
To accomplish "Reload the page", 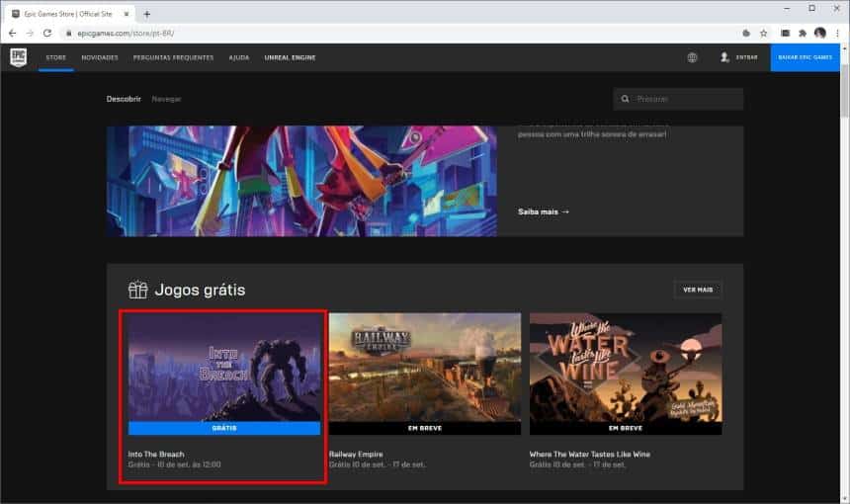I will coord(47,33).
